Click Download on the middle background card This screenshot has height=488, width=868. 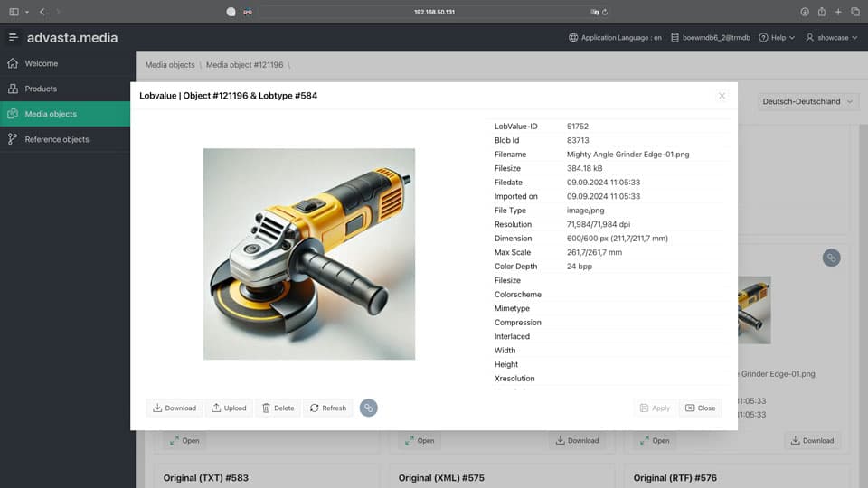point(578,440)
